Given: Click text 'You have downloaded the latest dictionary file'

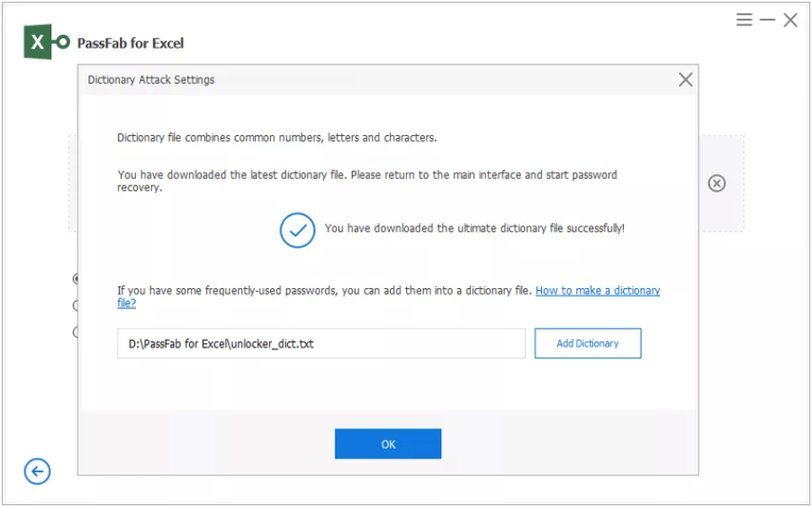Looking at the screenshot, I should click(x=231, y=175).
